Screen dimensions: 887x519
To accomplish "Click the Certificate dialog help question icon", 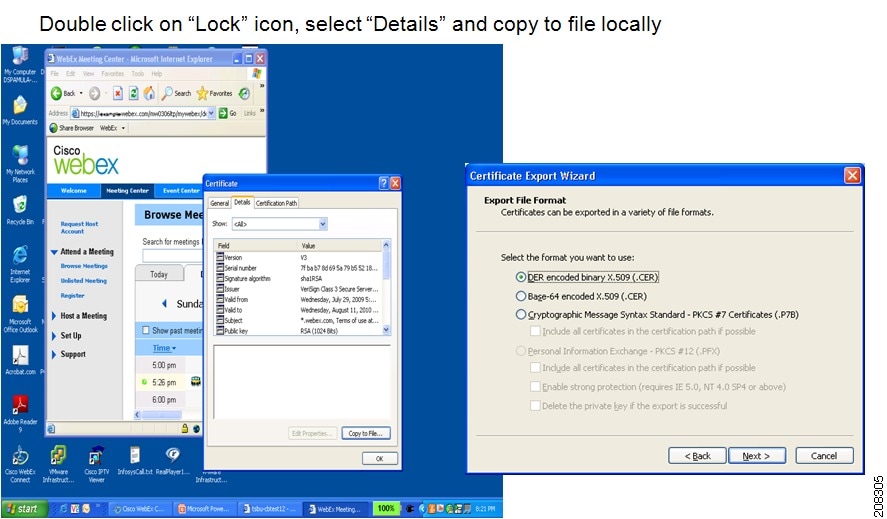I will [384, 183].
